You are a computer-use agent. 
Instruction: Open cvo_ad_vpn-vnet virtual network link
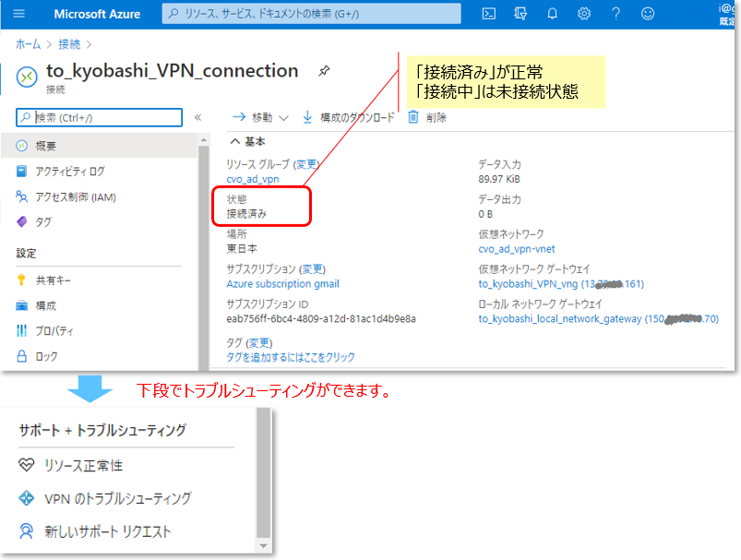(517, 249)
